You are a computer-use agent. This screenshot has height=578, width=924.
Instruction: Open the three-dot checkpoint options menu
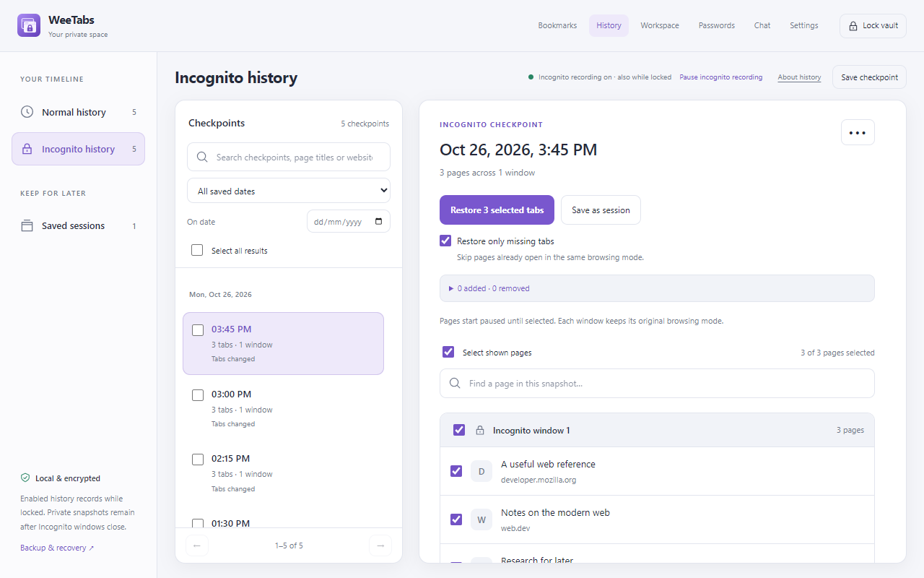[x=858, y=132]
